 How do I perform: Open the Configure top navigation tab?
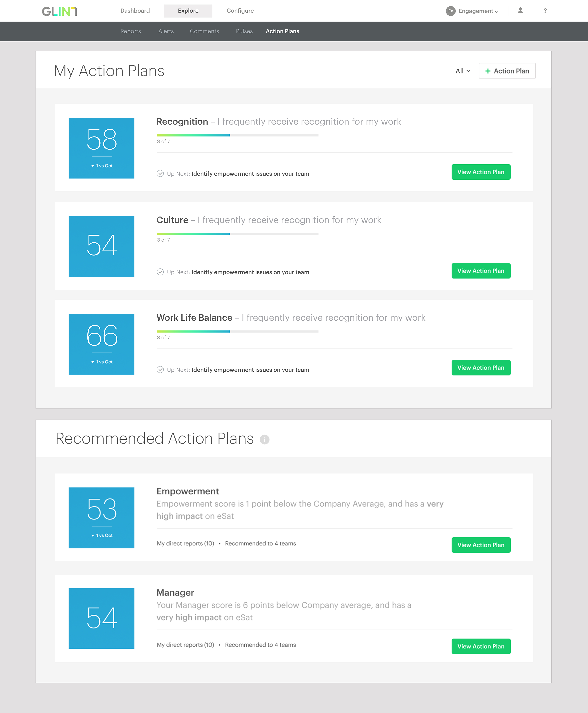click(x=240, y=11)
